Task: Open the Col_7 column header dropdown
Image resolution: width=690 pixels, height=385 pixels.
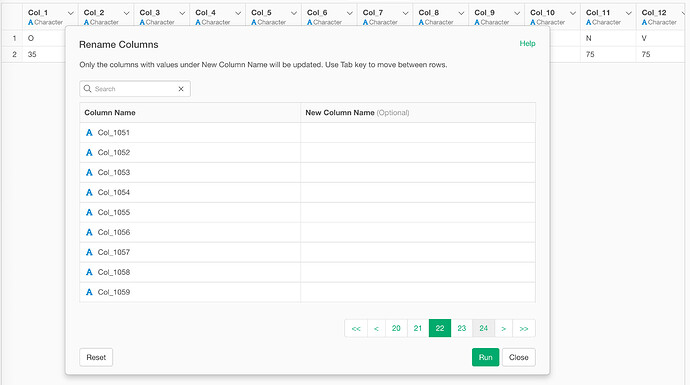Action: pos(406,13)
